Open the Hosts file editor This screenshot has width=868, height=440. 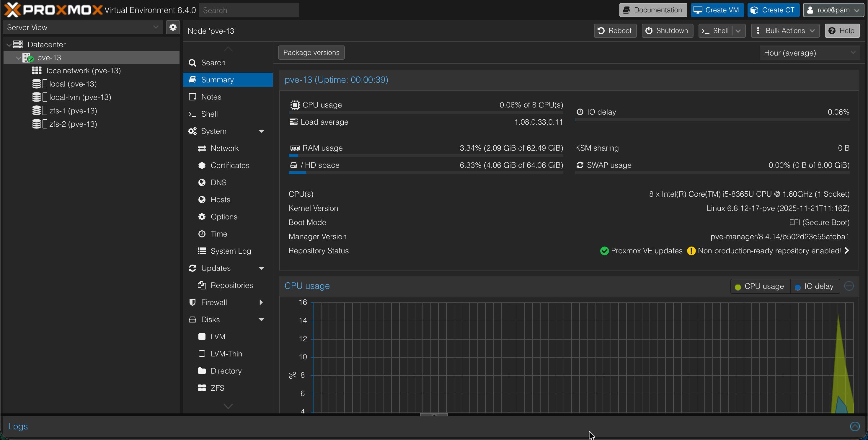[x=220, y=199]
